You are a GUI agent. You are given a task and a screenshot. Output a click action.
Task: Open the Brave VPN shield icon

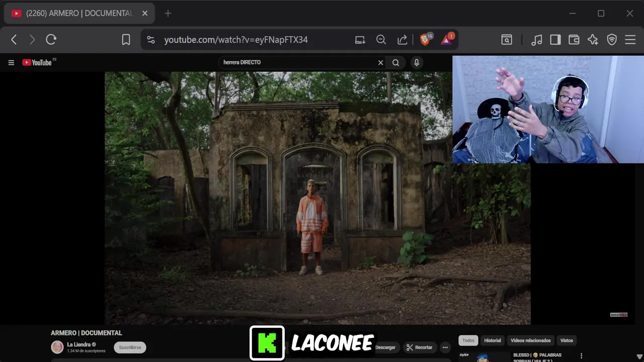pyautogui.click(x=612, y=40)
